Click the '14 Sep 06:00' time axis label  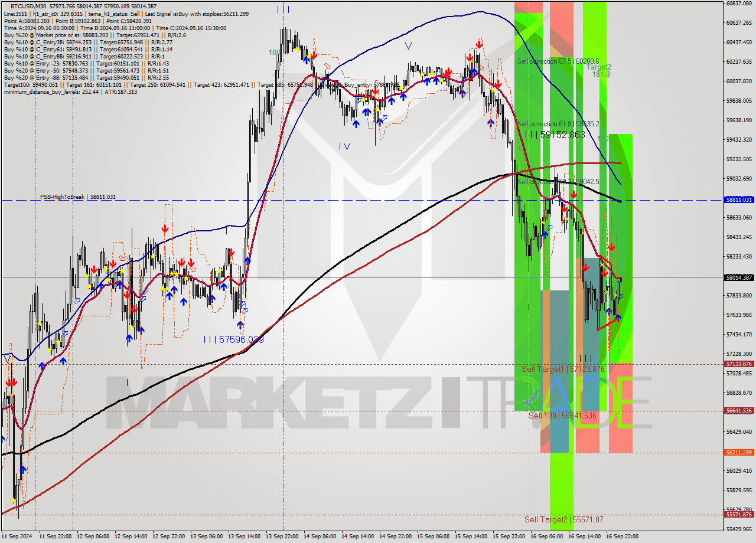(x=319, y=537)
